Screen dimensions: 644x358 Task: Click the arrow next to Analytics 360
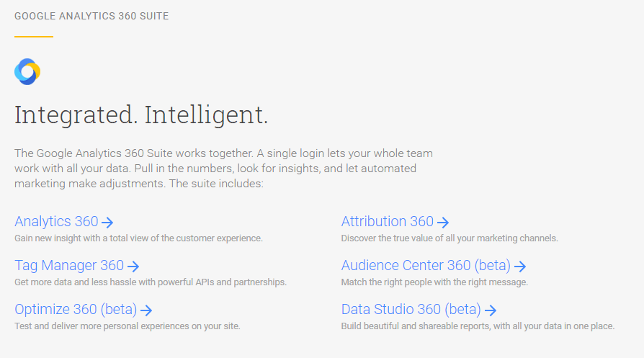click(107, 223)
